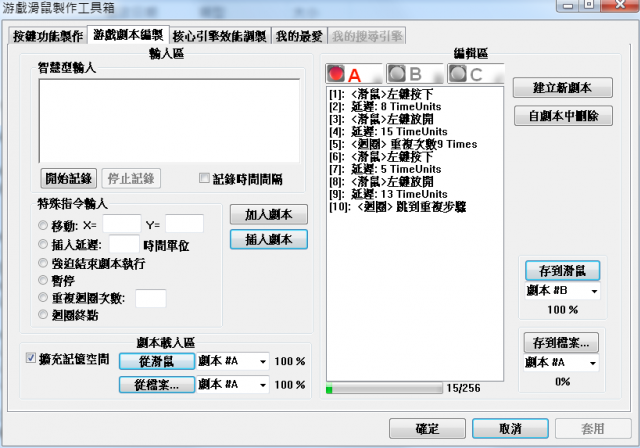Switch to 我的搜尋引擎 tab
This screenshot has height=448, width=640.
367,36
